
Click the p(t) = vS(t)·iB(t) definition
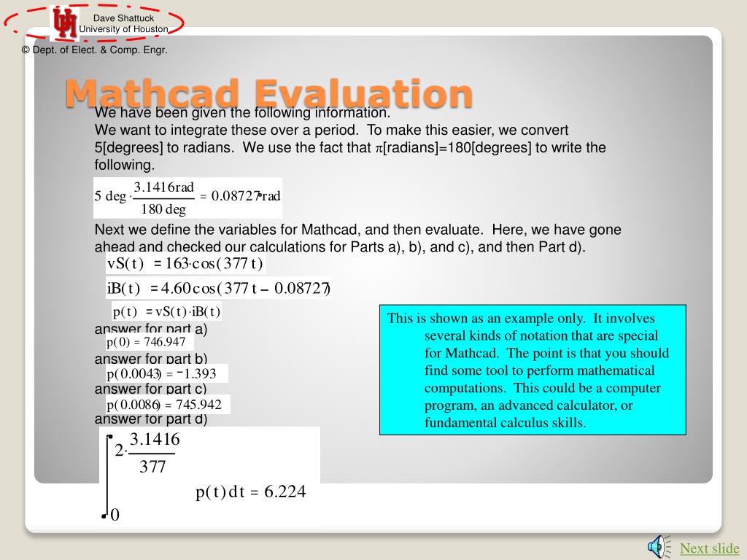[x=166, y=311]
